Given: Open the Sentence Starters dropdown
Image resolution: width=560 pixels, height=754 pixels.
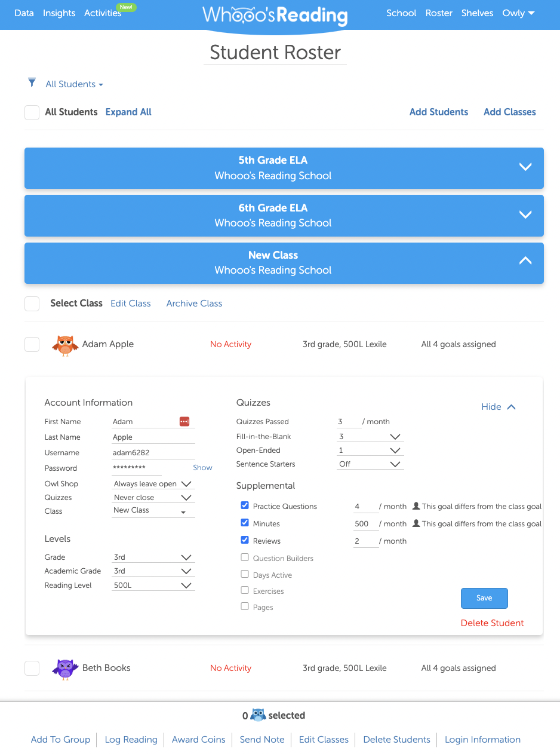Looking at the screenshot, I should [x=370, y=464].
